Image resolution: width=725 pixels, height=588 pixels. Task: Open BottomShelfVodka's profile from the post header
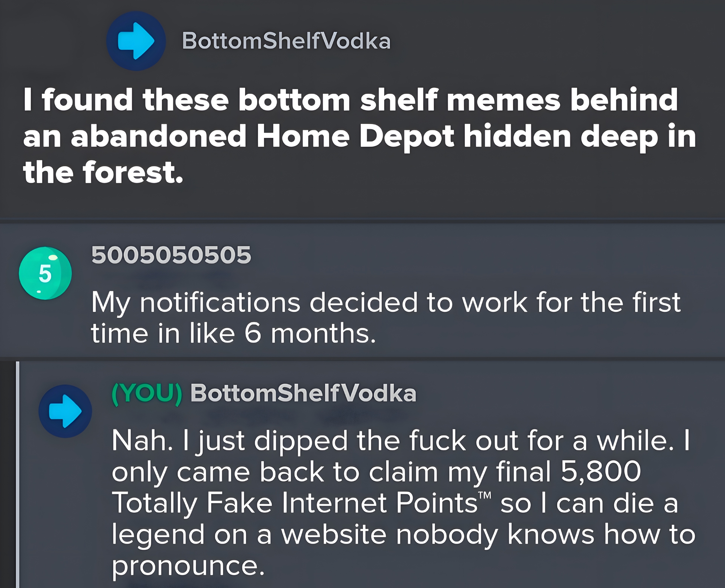click(x=286, y=41)
